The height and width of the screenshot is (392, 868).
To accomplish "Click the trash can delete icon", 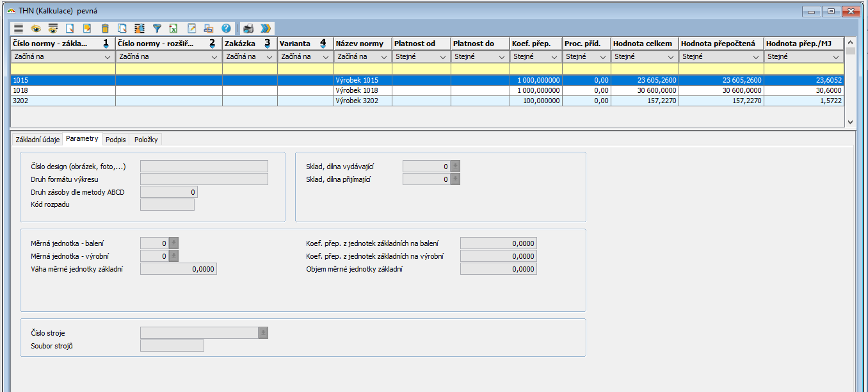I will click(x=105, y=28).
